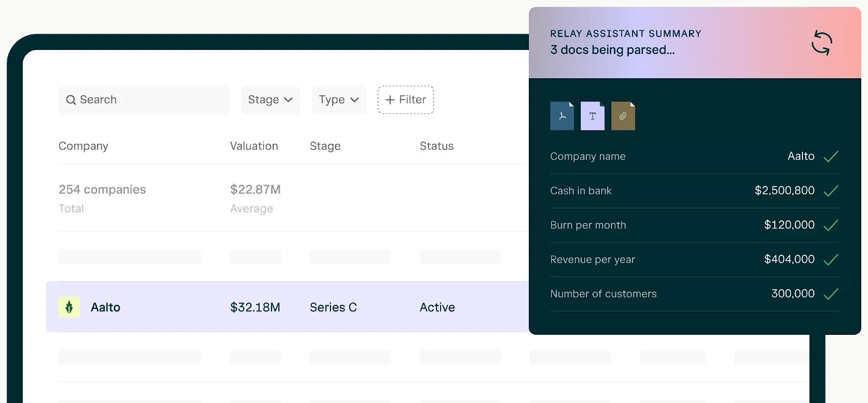Add a new Filter
This screenshot has height=403, width=868.
(405, 100)
